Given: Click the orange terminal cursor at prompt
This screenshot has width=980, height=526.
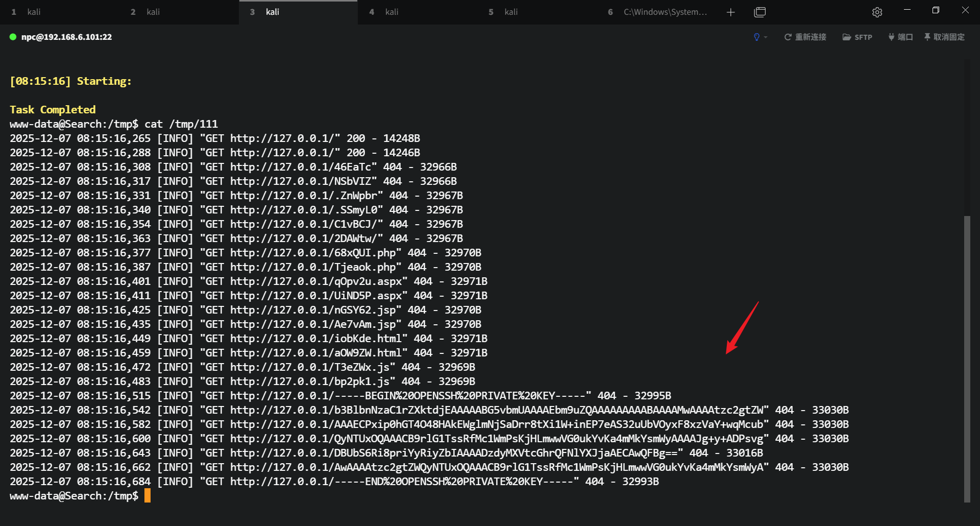Looking at the screenshot, I should click(x=148, y=495).
